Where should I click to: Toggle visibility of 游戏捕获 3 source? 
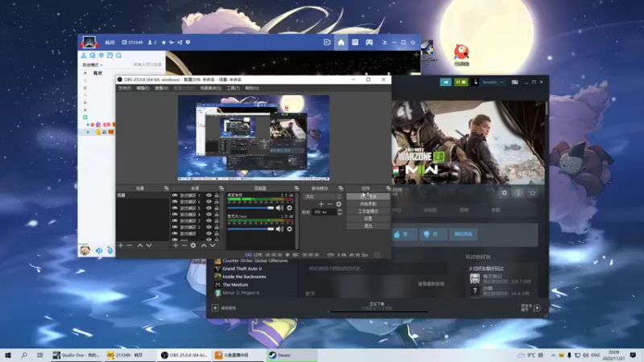coord(208,220)
